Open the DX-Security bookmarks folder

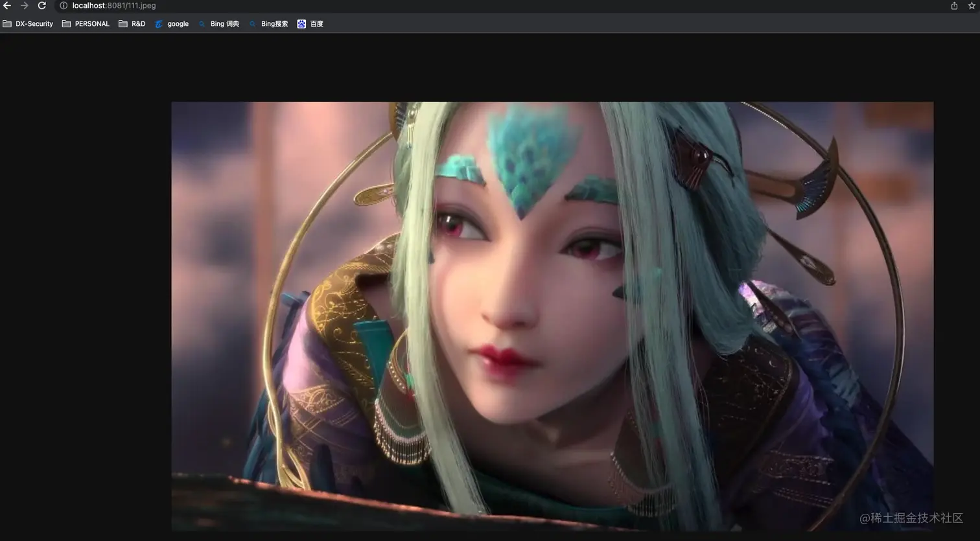[28, 23]
